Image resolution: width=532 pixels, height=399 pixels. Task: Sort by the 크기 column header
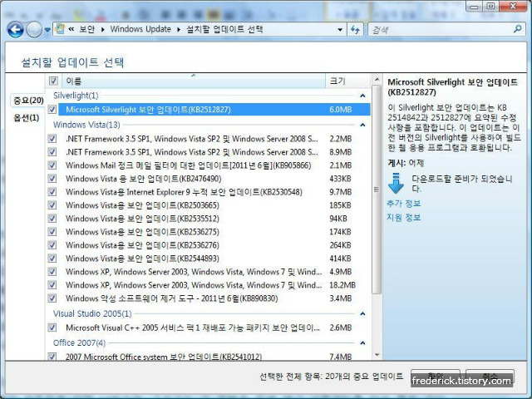point(347,81)
